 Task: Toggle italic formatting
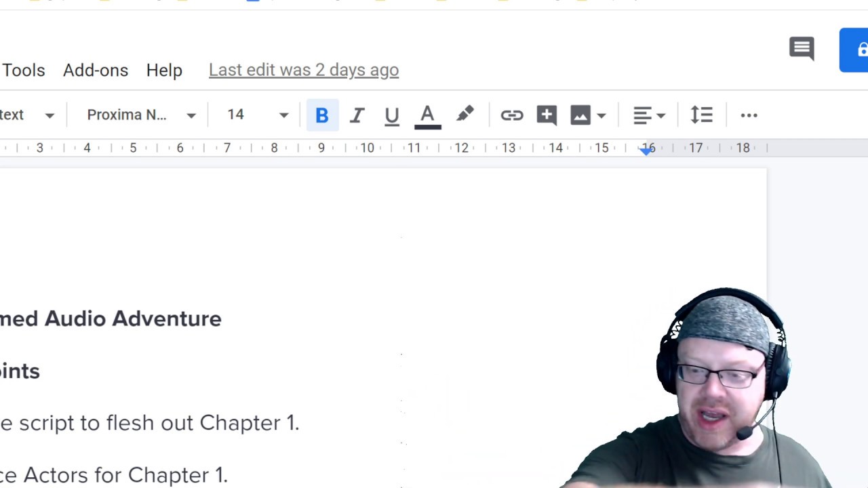[357, 115]
